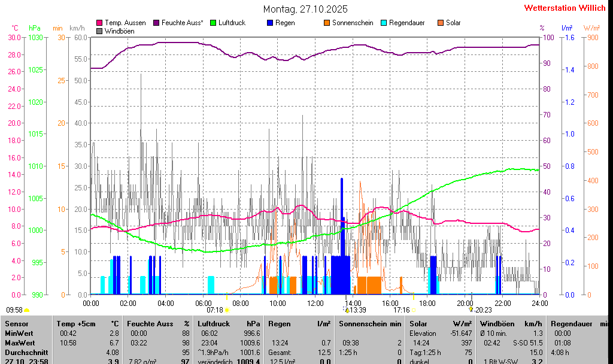Click the yellow icon next to 09:58
The width and height of the screenshot is (613, 364).
pos(27,310)
